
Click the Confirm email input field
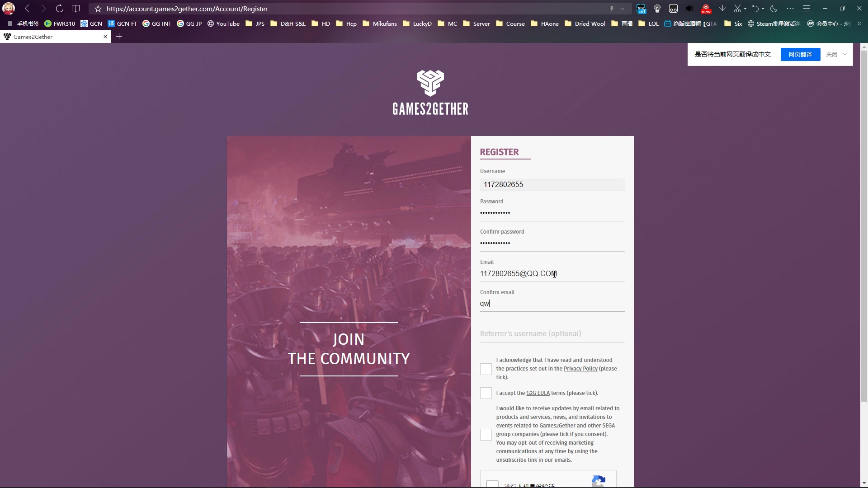coord(552,303)
